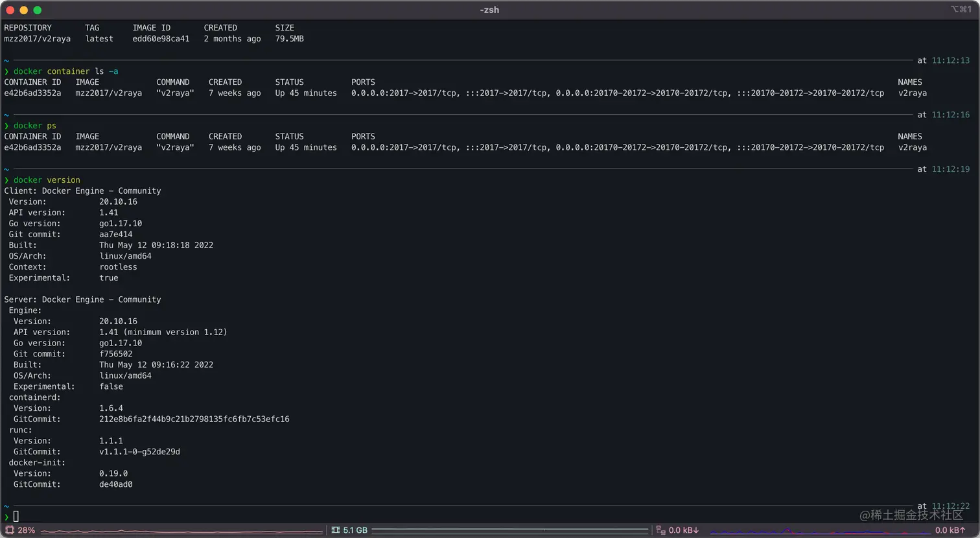Click docker-init version 0.19.0
This screenshot has width=980, height=538.
pos(113,474)
